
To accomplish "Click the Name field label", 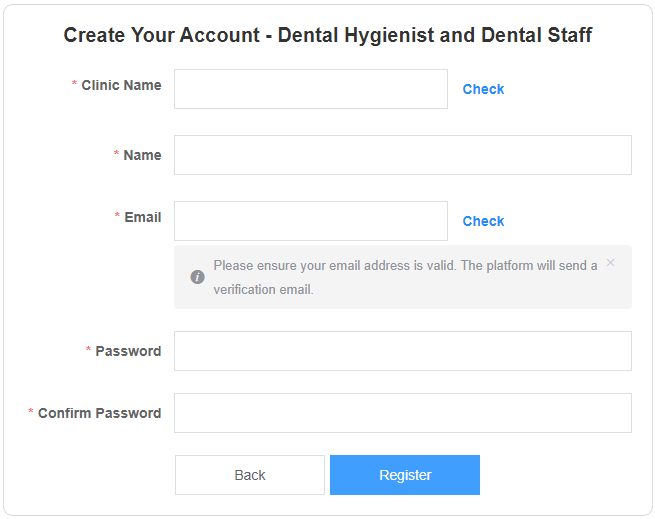I will point(142,155).
